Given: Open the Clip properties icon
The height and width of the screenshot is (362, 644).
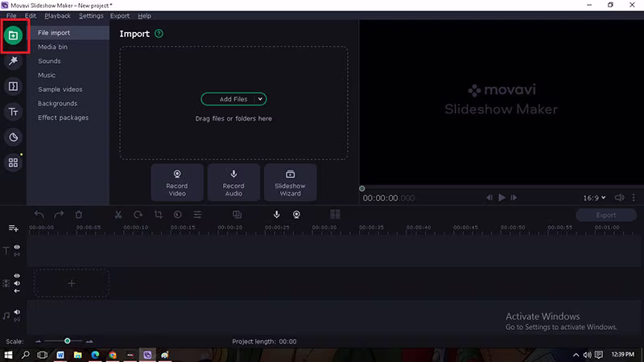Looking at the screenshot, I should [x=197, y=214].
